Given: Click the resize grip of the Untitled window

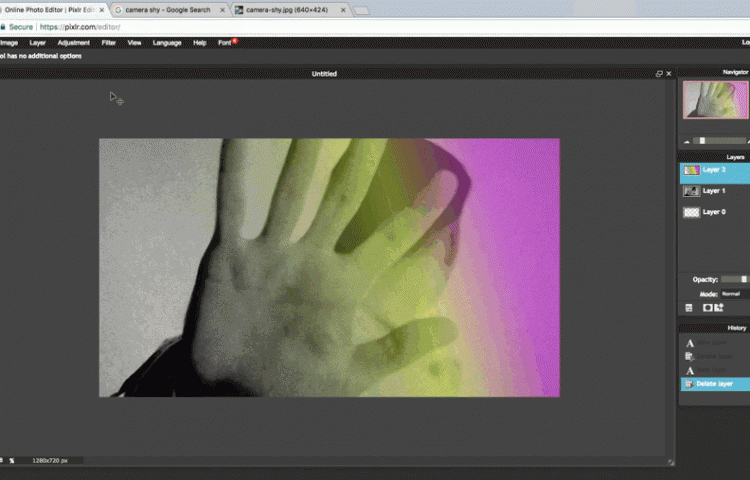Looking at the screenshot, I should point(671,462).
